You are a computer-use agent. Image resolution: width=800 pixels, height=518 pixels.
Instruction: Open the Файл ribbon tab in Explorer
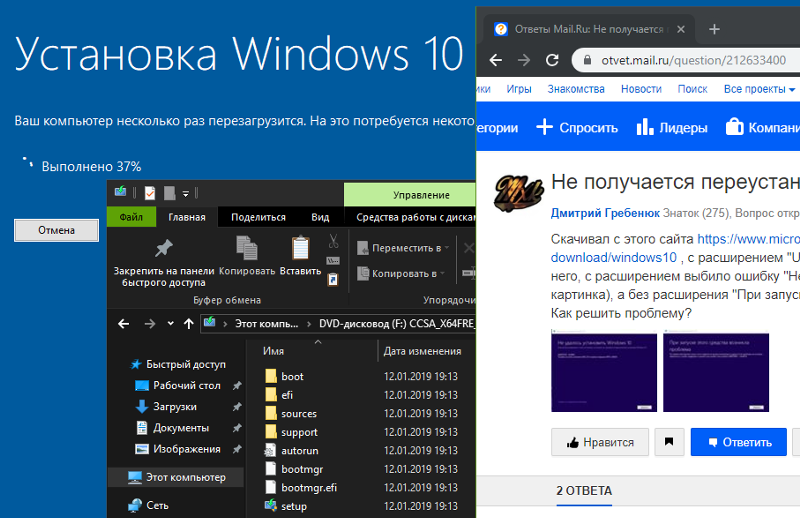point(131,217)
